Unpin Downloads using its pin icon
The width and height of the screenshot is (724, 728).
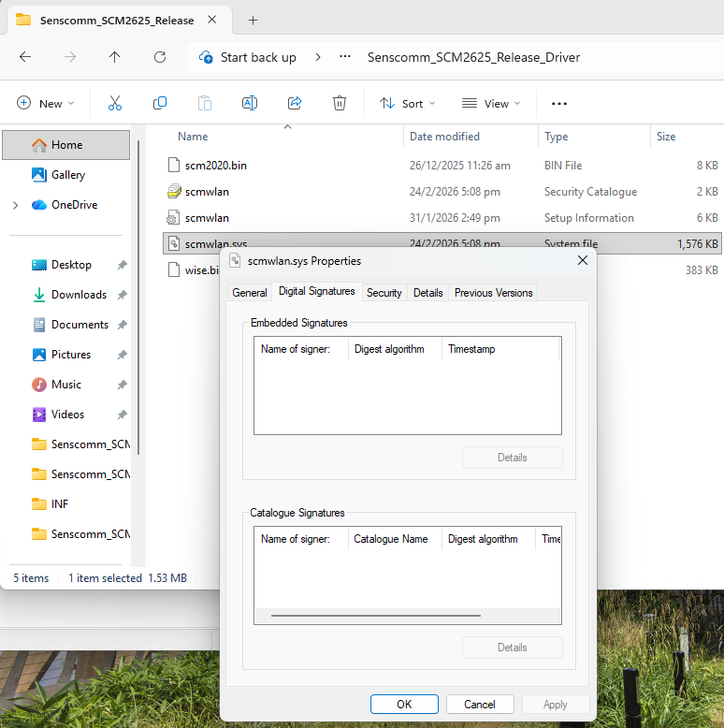(122, 295)
